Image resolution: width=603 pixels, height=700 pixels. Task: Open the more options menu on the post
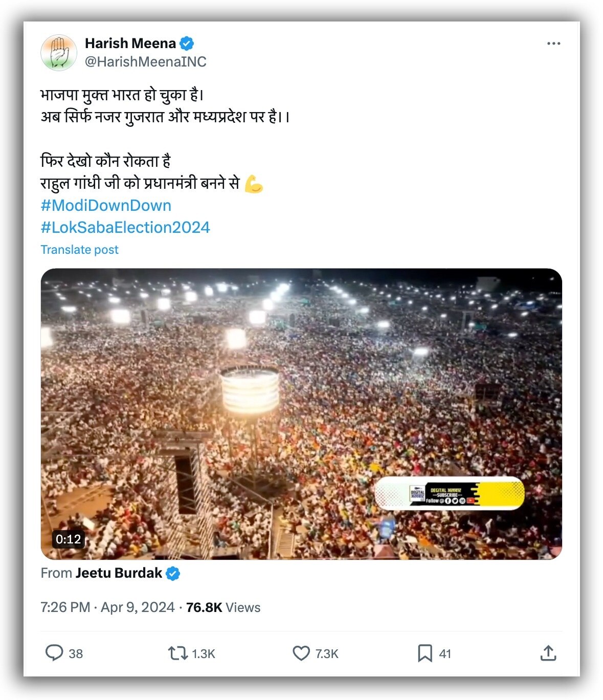pyautogui.click(x=554, y=44)
